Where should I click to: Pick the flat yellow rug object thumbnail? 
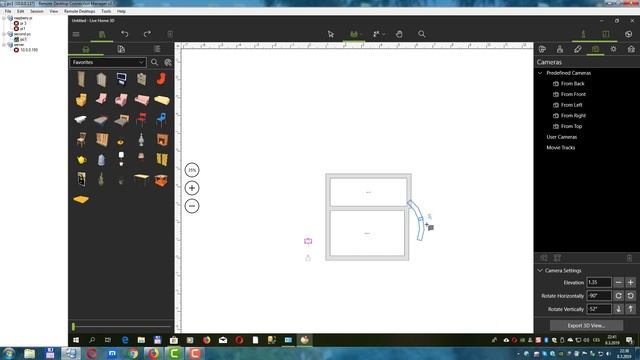pyautogui.click(x=81, y=199)
